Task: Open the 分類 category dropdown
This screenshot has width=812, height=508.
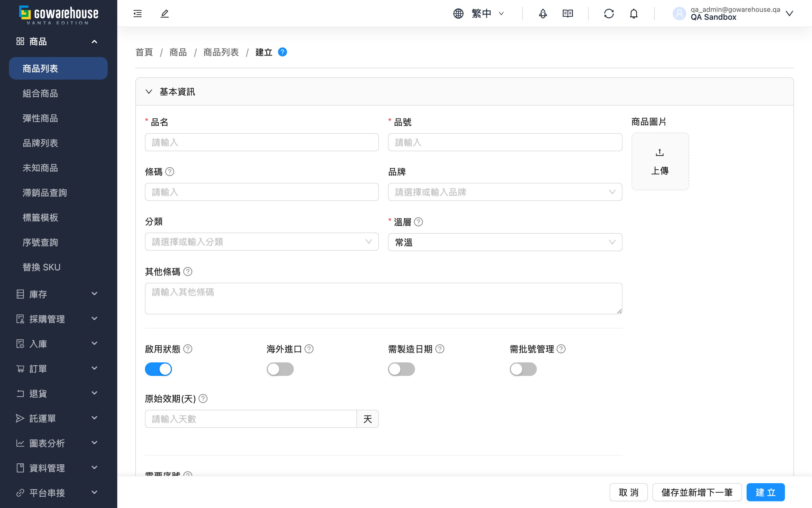Action: (262, 242)
